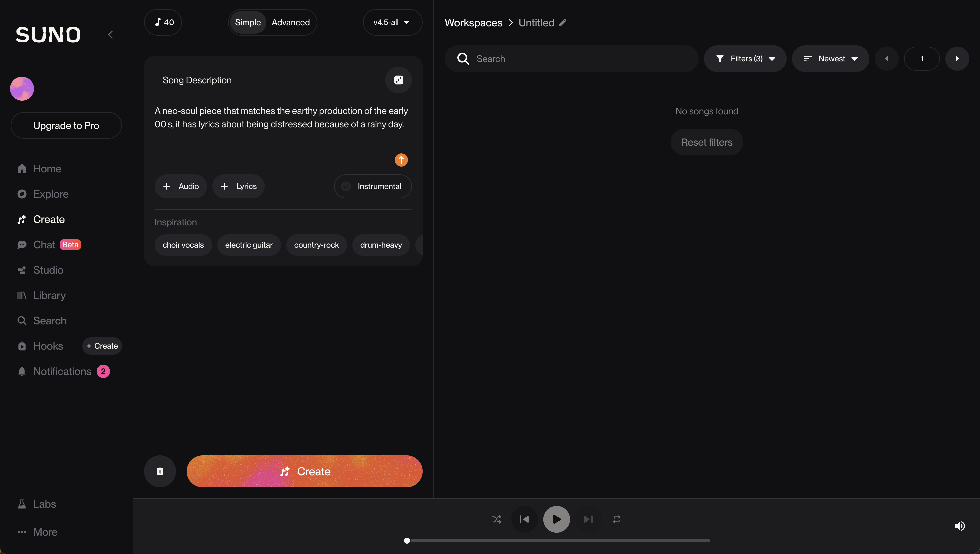
Task: Collapse the sidebar with the chevron
Action: (110, 35)
